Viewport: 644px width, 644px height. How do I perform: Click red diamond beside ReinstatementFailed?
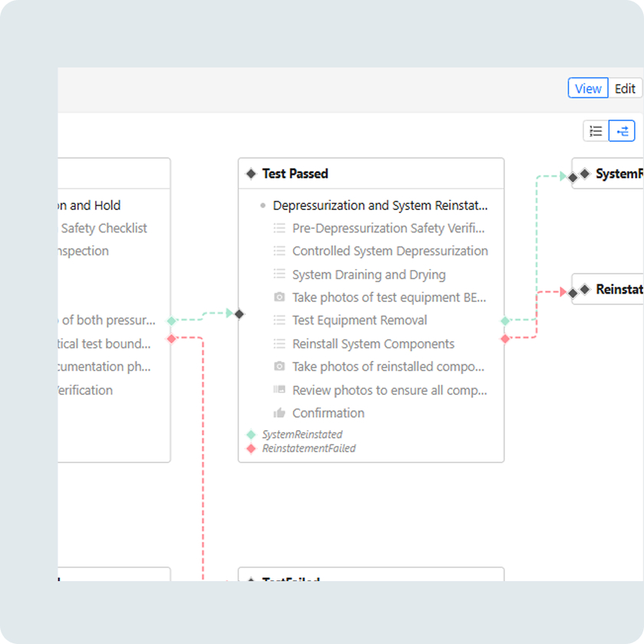[251, 449]
